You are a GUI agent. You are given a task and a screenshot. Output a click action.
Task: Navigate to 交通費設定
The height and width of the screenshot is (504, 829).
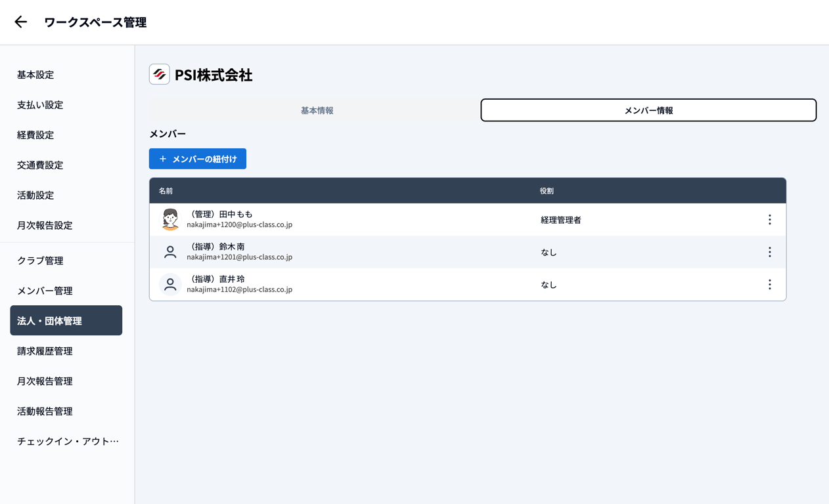[x=40, y=165]
